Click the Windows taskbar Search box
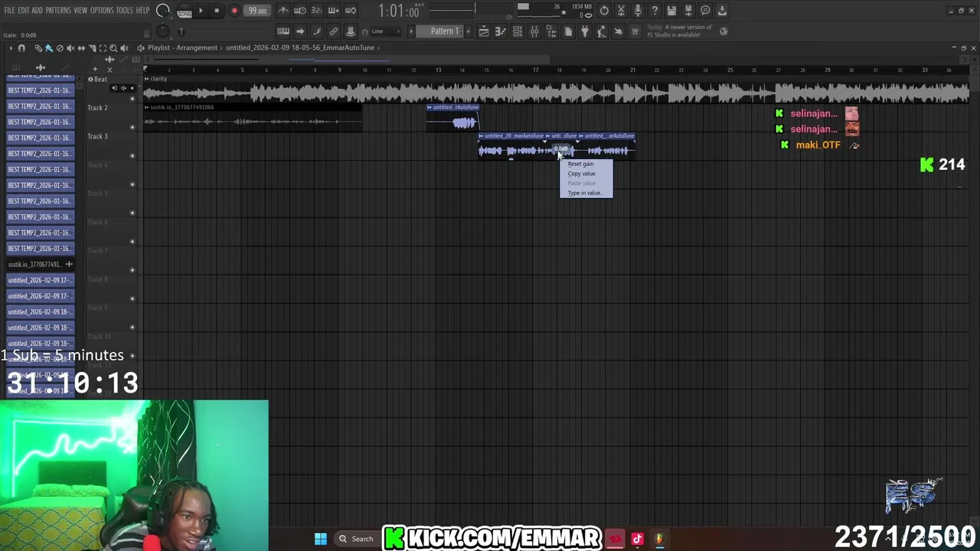Screen dimensions: 980x551 pyautogui.click(x=357, y=539)
